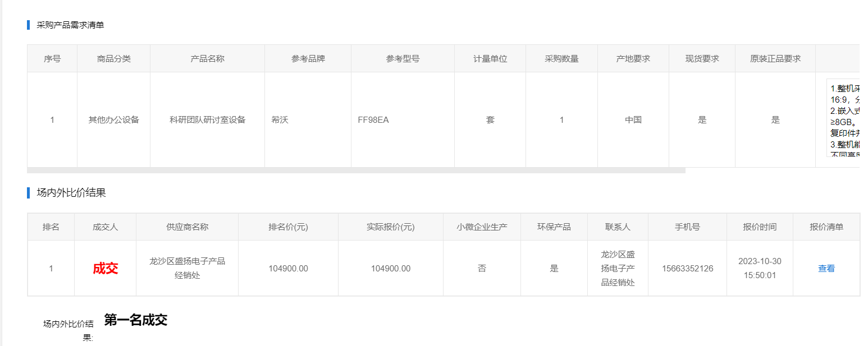This screenshot has height=346, width=868.
Task: Click the 采购产品需求清单 section title
Action: pos(70,25)
